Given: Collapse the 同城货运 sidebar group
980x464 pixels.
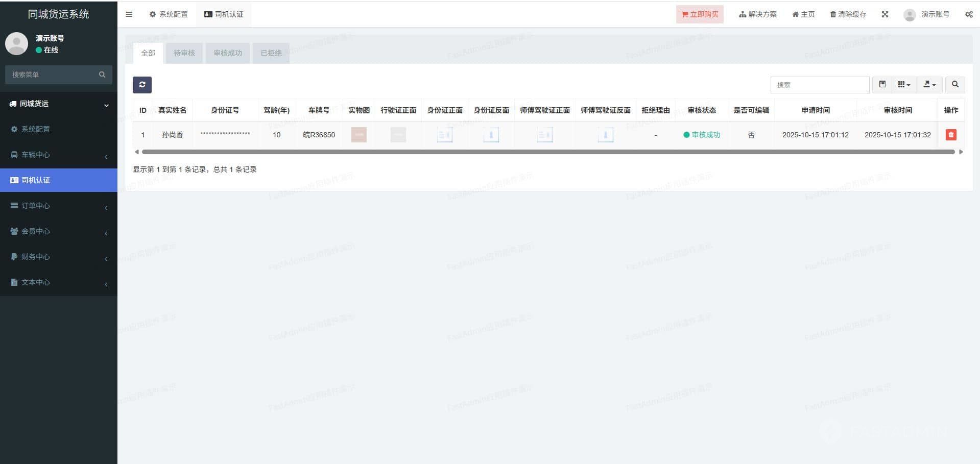Looking at the screenshot, I should pyautogui.click(x=59, y=104).
